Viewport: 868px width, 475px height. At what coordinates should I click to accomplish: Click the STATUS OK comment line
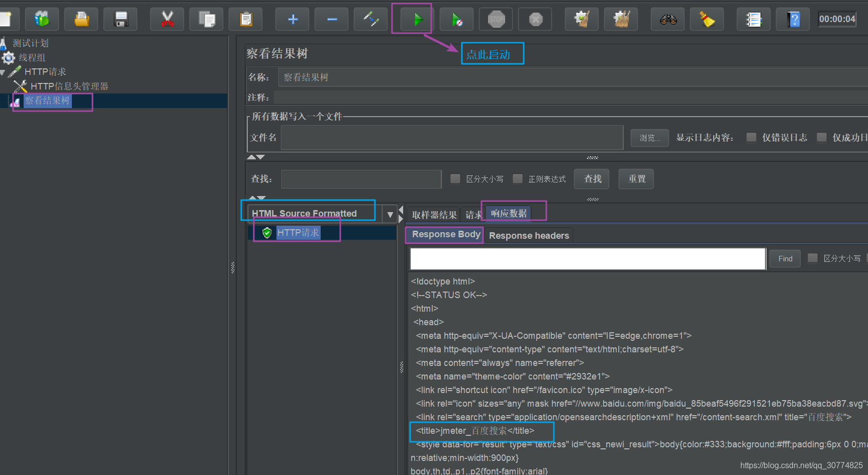pos(449,295)
